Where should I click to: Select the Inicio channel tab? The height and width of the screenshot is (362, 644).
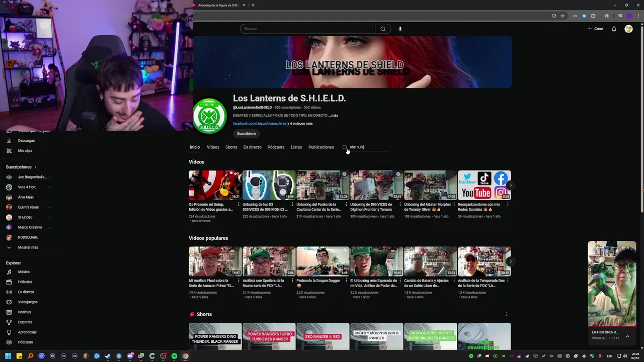(x=195, y=147)
